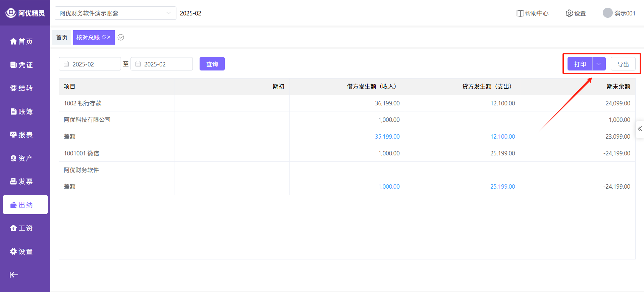Image resolution: width=644 pixels, height=292 pixels.
Task: Switch to the 首页 tab
Action: click(x=61, y=37)
